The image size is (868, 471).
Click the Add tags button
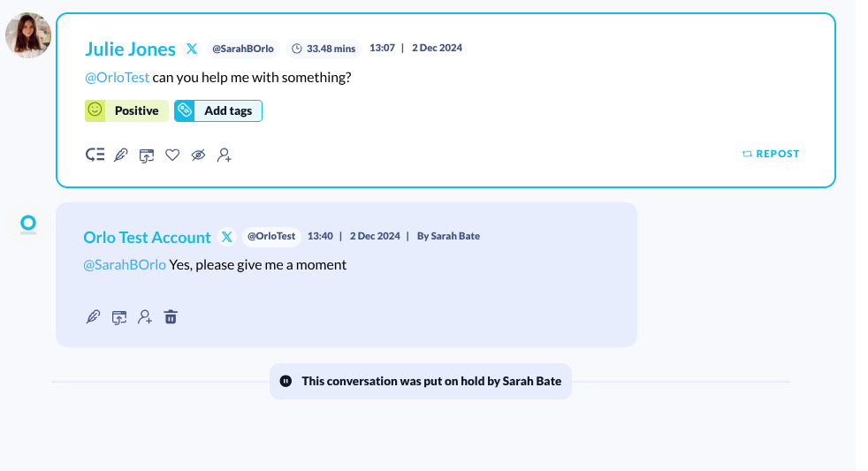point(218,110)
